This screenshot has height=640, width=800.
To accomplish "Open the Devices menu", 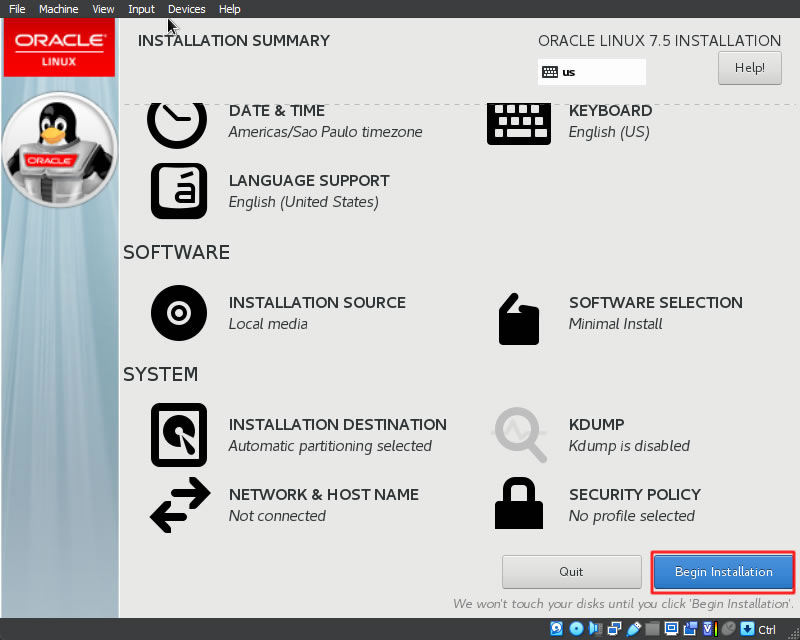I will pyautogui.click(x=187, y=9).
